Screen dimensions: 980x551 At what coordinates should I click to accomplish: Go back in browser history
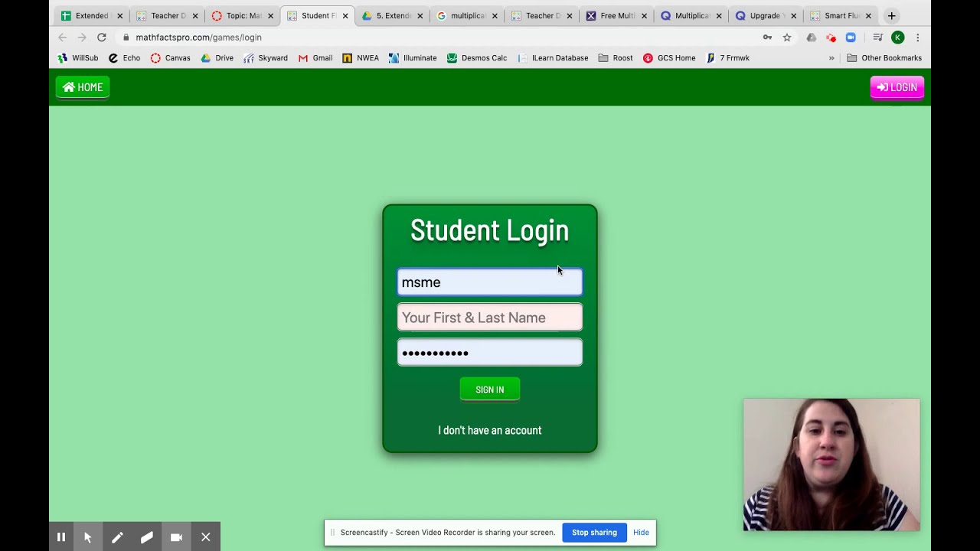tap(63, 37)
